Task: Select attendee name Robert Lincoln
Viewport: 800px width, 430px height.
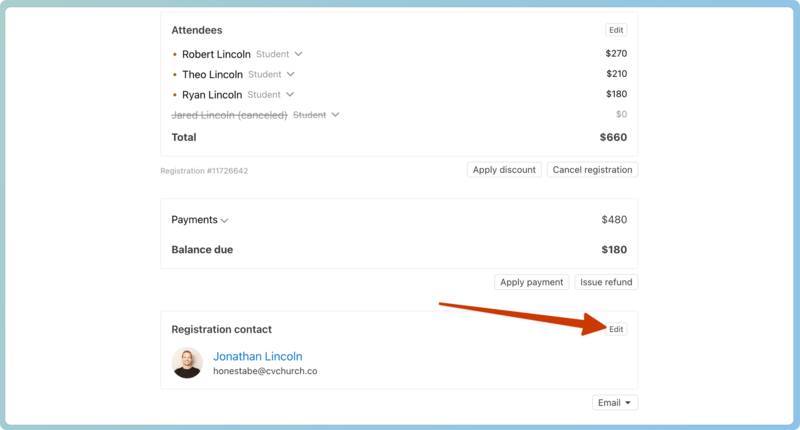Action: 216,55
